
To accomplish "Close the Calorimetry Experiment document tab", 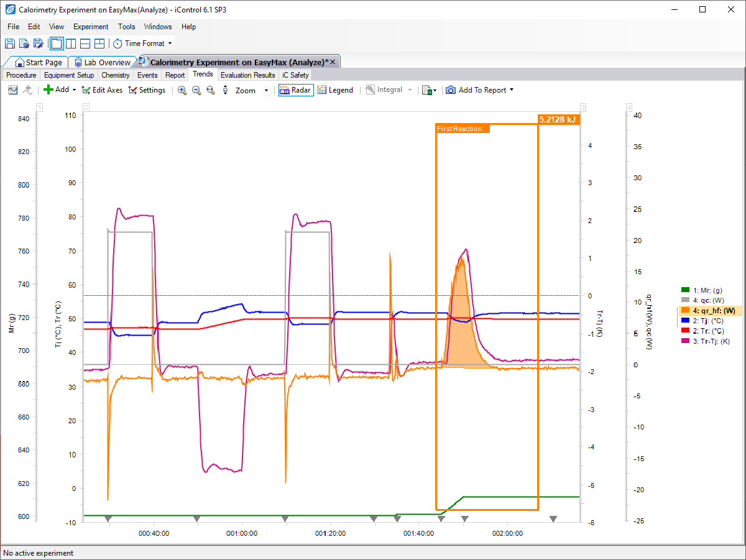I will pos(333,62).
